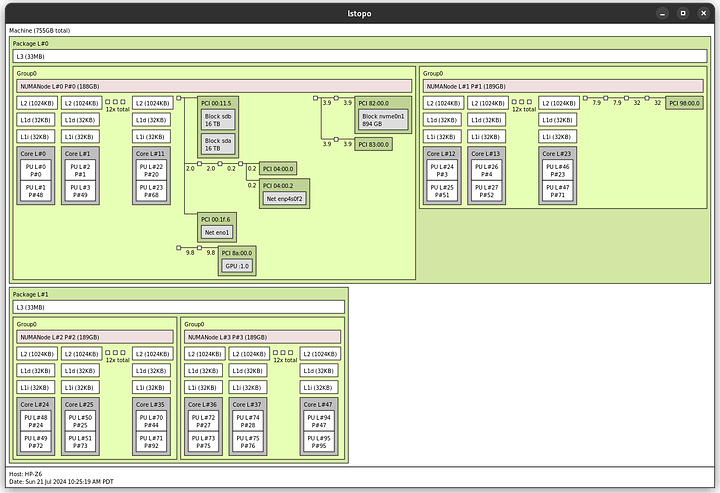The height and width of the screenshot is (493, 720).
Task: Click the NUMANode L#1 P#1 (189GB) bar
Action: [564, 87]
